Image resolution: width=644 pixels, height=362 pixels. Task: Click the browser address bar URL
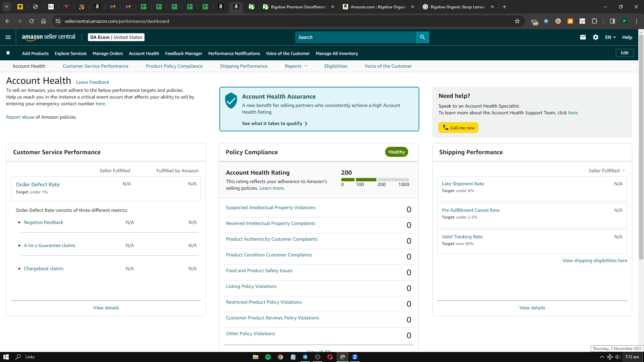click(117, 21)
